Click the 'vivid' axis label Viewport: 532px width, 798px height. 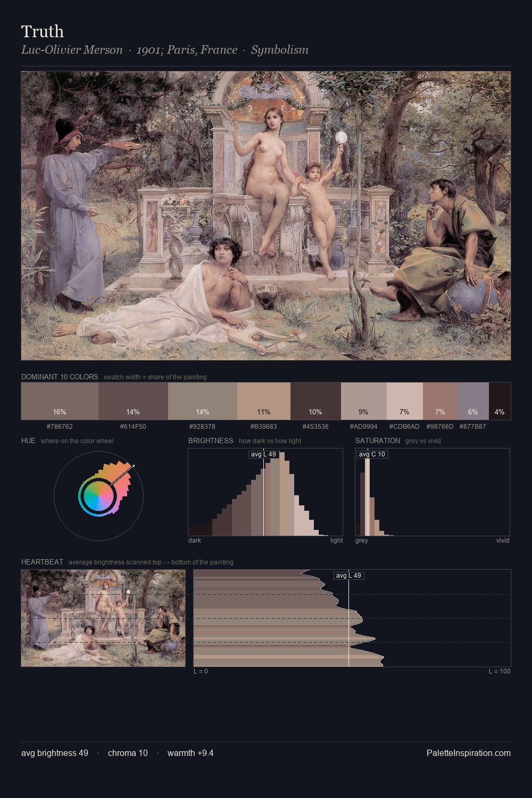click(x=503, y=541)
